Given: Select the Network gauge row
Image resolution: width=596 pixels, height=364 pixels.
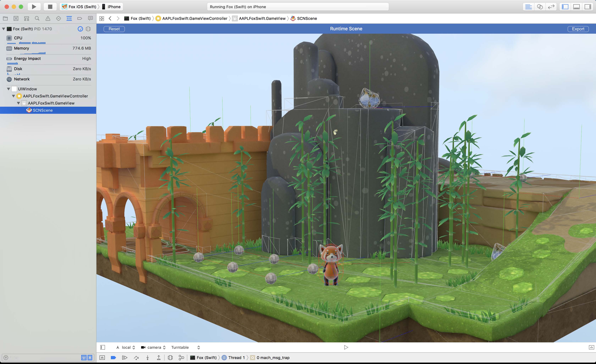Looking at the screenshot, I should [x=48, y=79].
